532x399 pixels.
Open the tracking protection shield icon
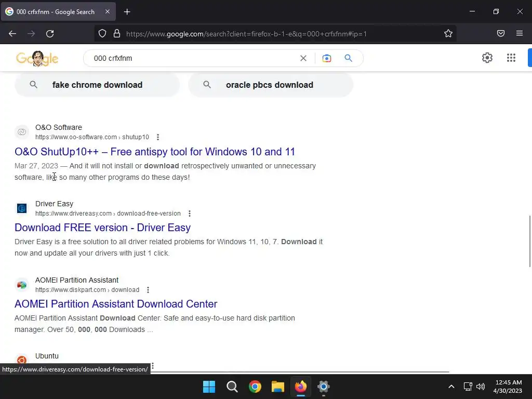pyautogui.click(x=102, y=34)
